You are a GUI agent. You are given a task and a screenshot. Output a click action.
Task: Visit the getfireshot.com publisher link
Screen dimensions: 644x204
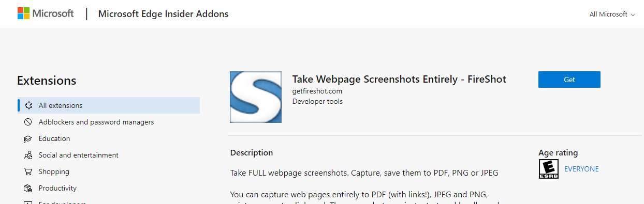pyautogui.click(x=317, y=91)
